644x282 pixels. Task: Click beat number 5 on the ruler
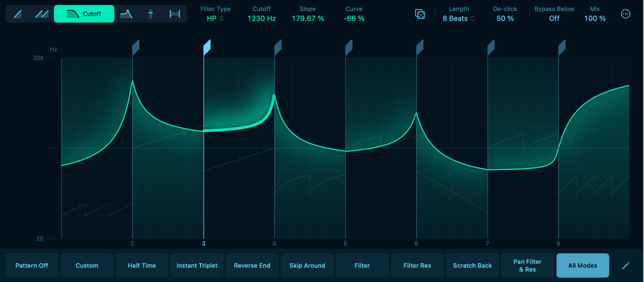click(345, 243)
